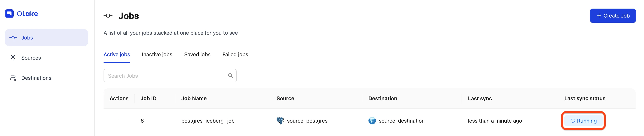Click the Running sync status badge
This screenshot has height=136, width=644.
[x=583, y=121]
